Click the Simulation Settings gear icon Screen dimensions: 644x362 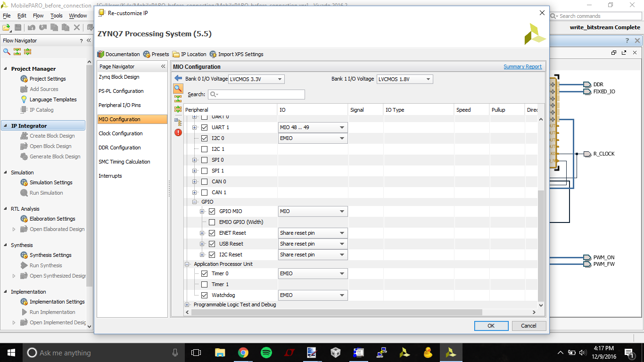(x=24, y=182)
